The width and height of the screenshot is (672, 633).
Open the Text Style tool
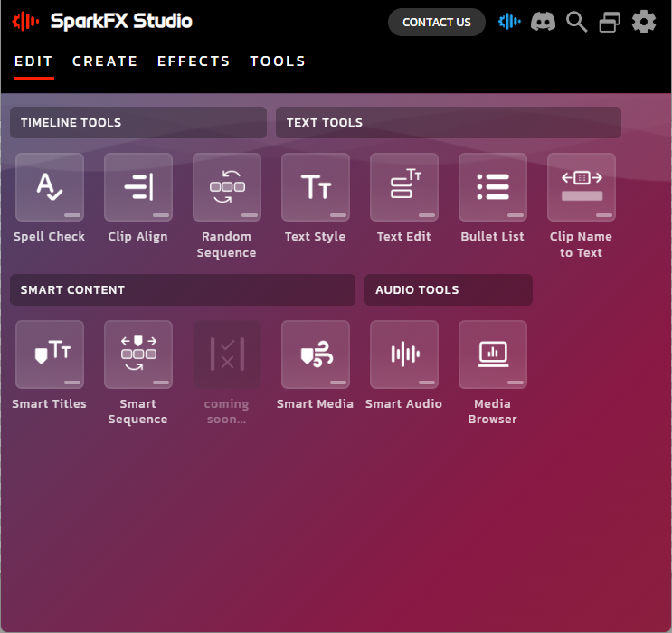pyautogui.click(x=316, y=187)
